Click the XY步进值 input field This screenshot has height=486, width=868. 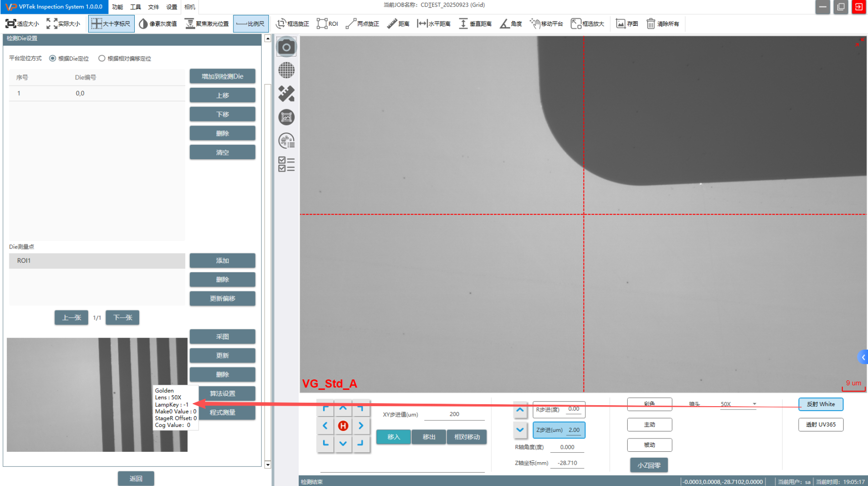454,414
